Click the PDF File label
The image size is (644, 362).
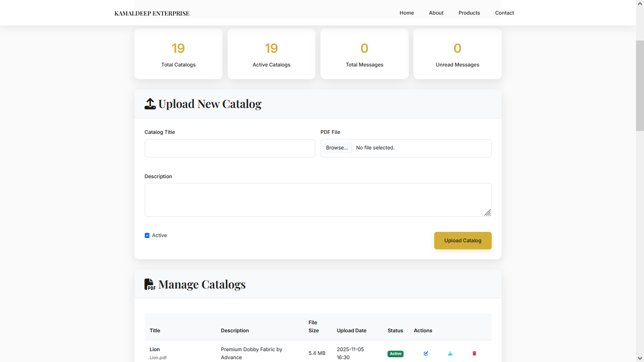coord(330,132)
